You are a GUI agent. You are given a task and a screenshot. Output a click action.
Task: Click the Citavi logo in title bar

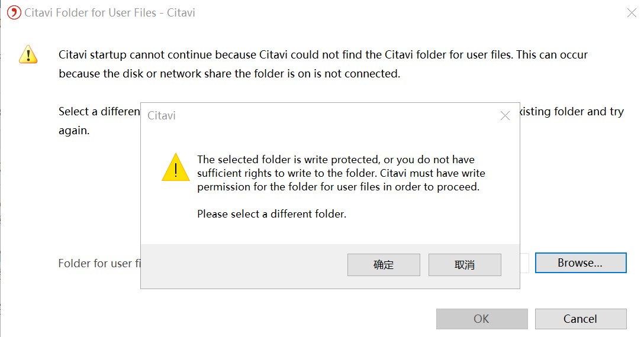click(14, 12)
